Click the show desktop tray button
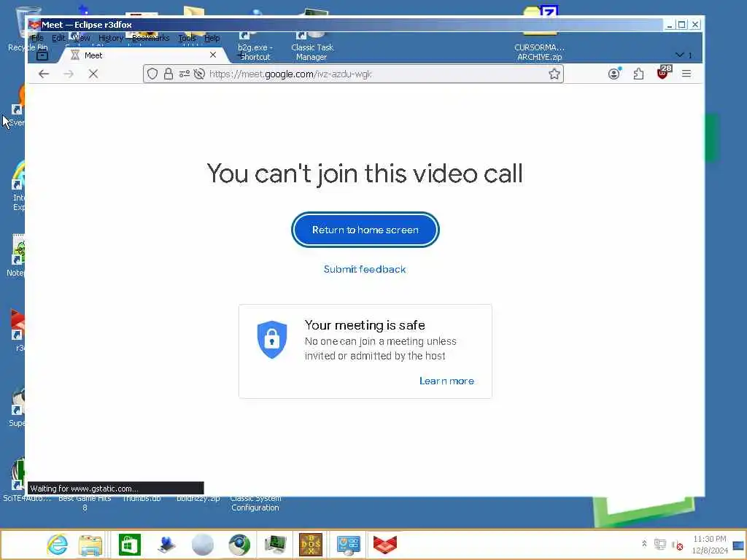 point(738,545)
